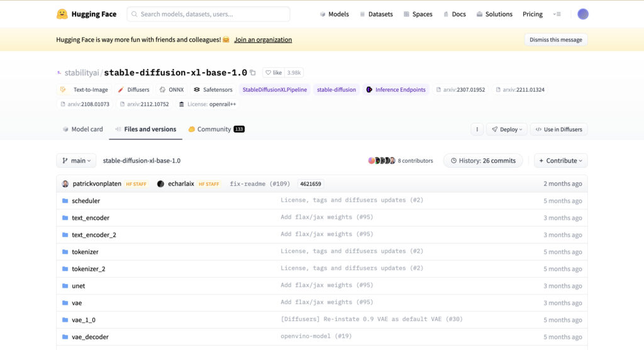Image resolution: width=644 pixels, height=350 pixels.
Task: Click the vae folder icon
Action: click(65, 303)
